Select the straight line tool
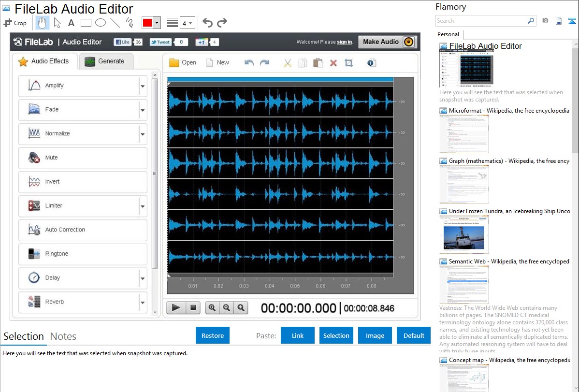Viewport: 579px width, 392px height. tap(115, 23)
